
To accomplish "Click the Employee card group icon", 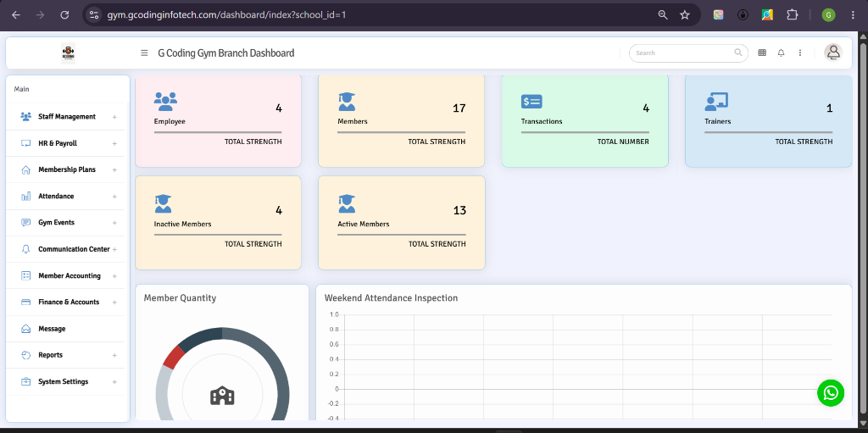I will coord(165,102).
